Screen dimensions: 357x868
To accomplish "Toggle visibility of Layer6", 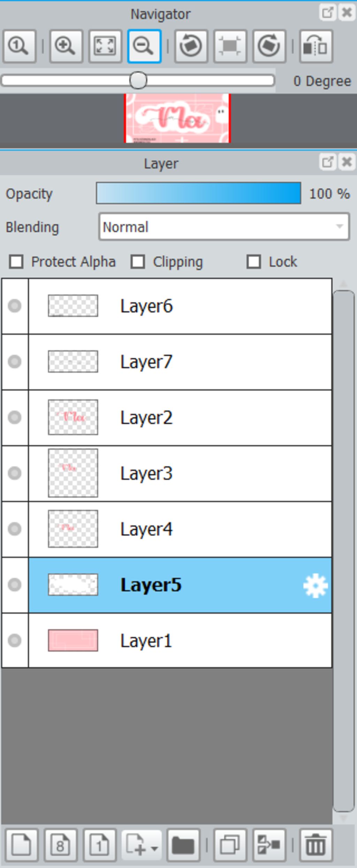I will [15, 306].
